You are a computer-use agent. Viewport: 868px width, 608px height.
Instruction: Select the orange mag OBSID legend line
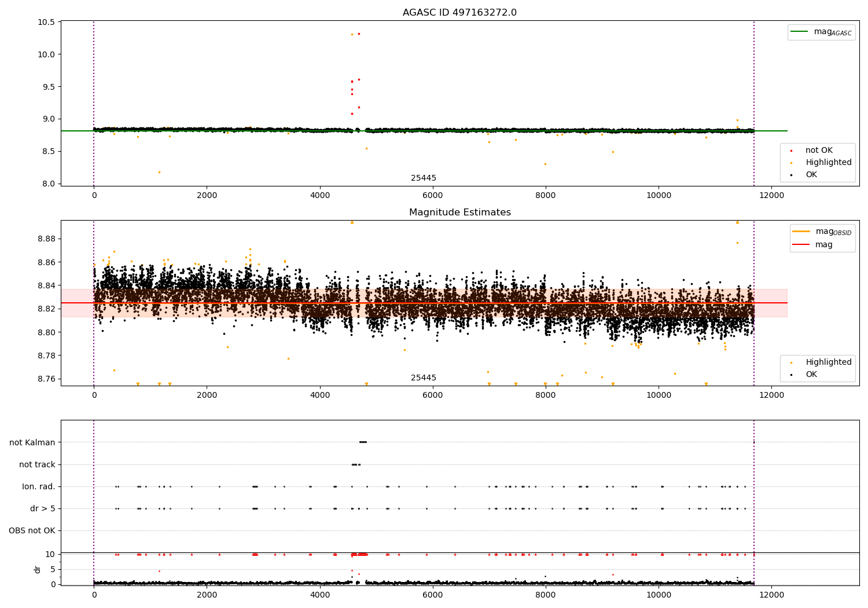pos(801,232)
